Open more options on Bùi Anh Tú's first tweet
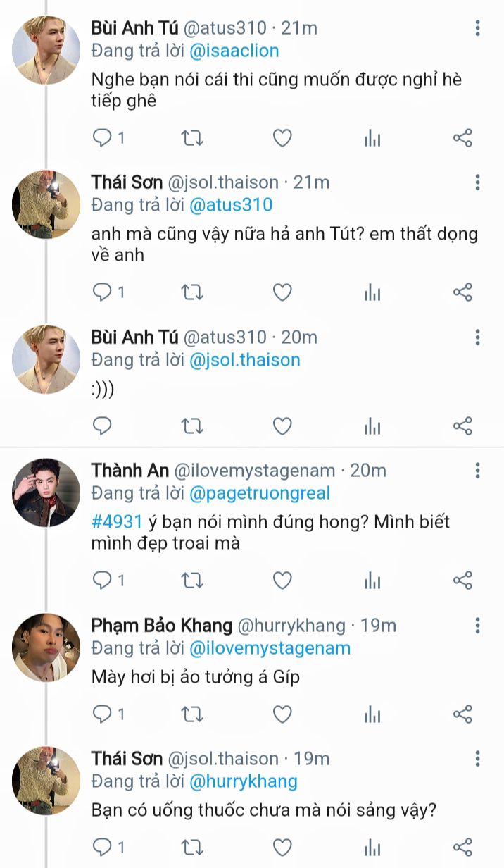The height and width of the screenshot is (868, 504). pyautogui.click(x=478, y=29)
